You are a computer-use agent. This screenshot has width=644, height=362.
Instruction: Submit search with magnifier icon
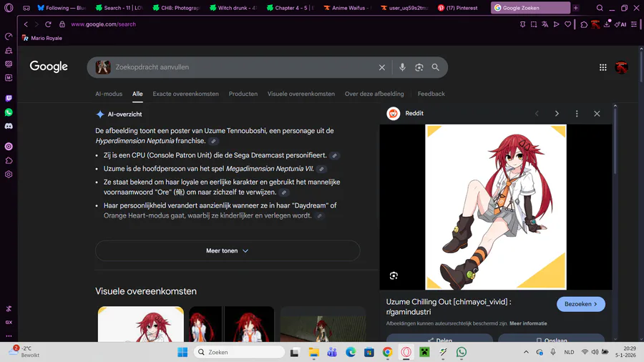(x=435, y=67)
